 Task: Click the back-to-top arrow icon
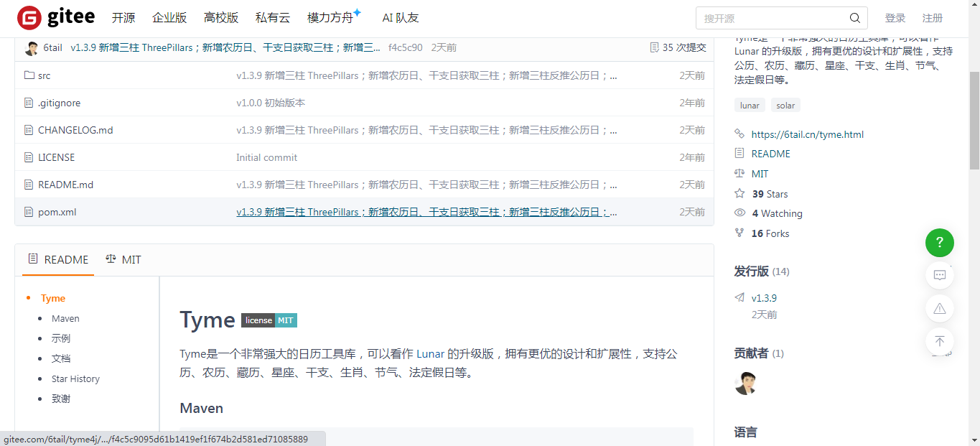[x=940, y=341]
